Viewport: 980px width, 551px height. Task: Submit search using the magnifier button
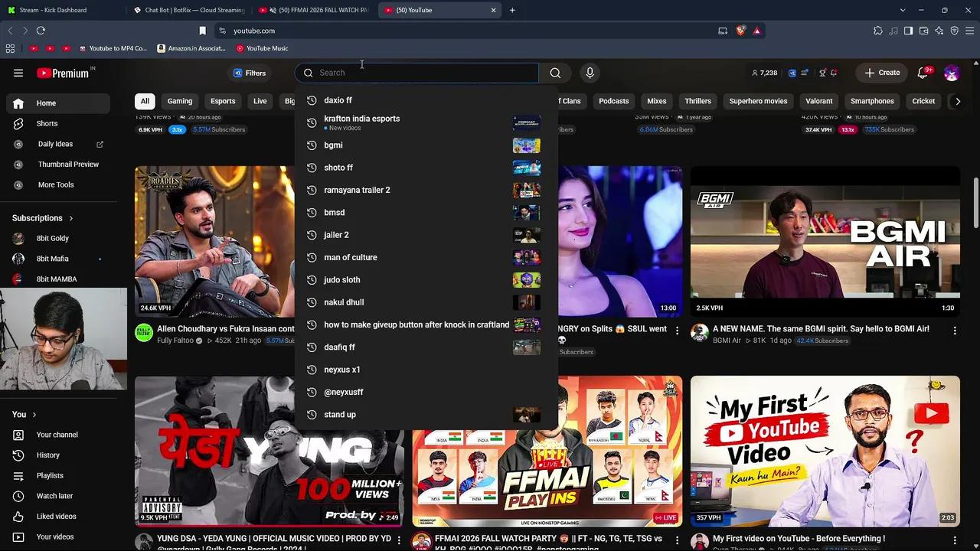point(555,73)
